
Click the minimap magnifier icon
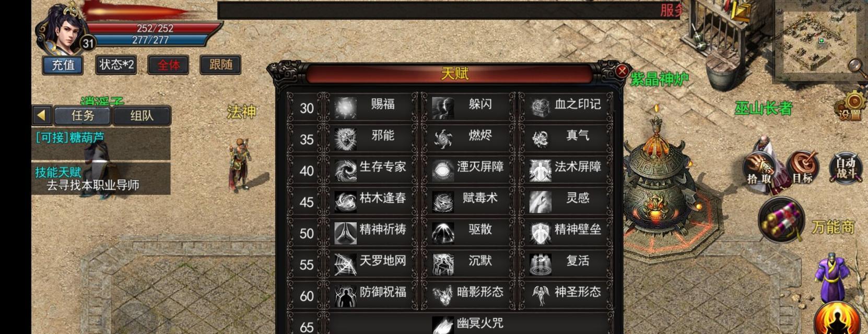pos(854,67)
